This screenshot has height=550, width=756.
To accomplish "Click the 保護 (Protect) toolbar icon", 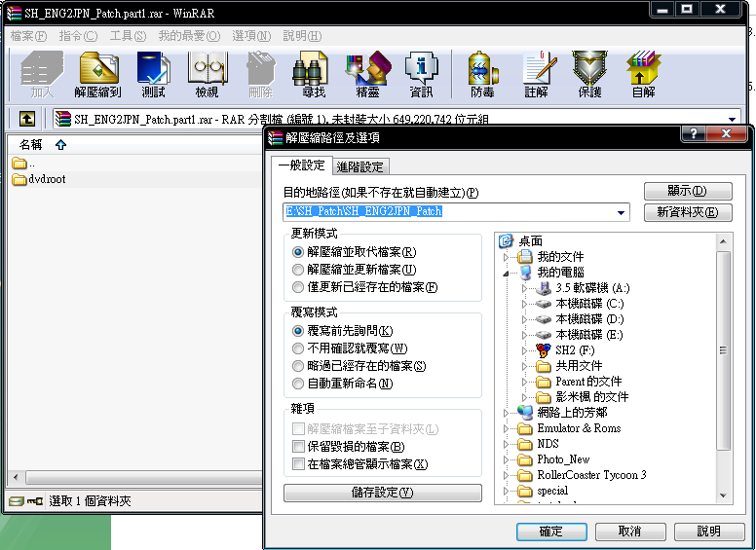I will [x=590, y=74].
